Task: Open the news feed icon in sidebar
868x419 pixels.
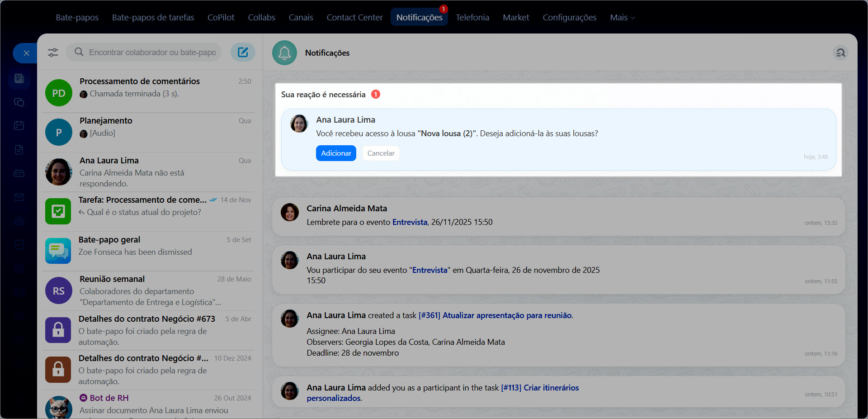Action: [19, 79]
